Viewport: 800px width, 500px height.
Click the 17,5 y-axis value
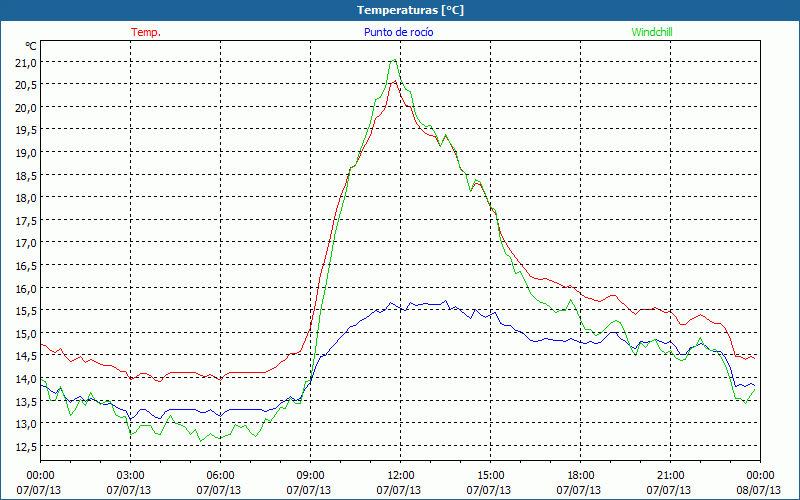[x=26, y=220]
